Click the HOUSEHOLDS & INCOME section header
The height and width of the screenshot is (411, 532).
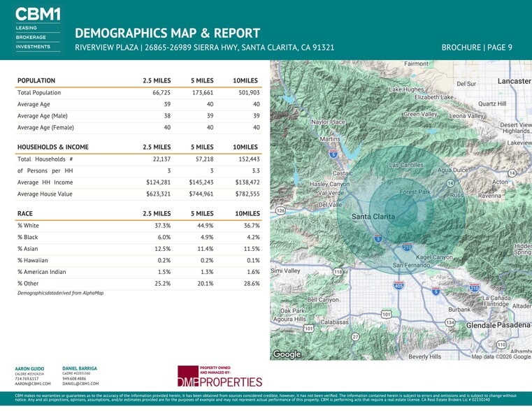(53, 147)
